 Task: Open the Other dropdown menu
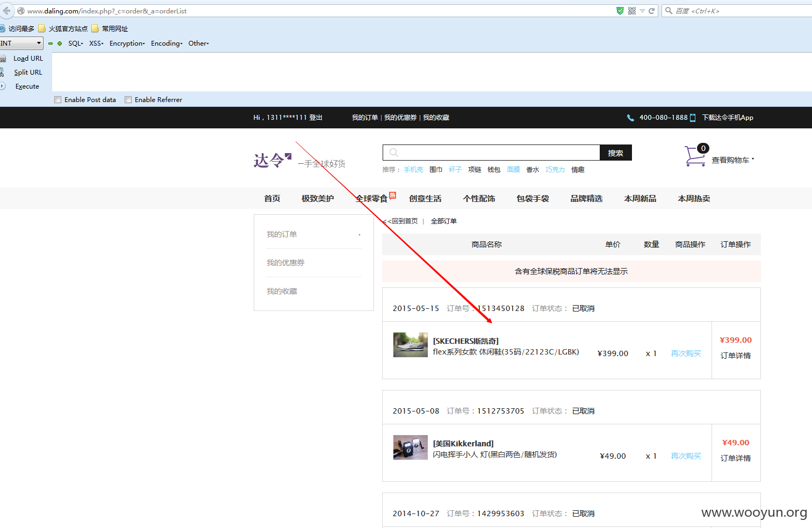(198, 44)
